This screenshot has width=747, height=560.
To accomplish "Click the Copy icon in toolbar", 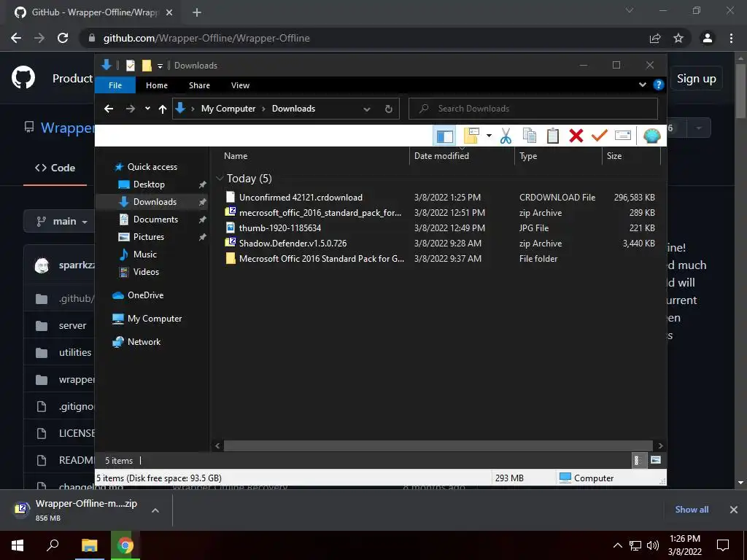I will (x=530, y=136).
